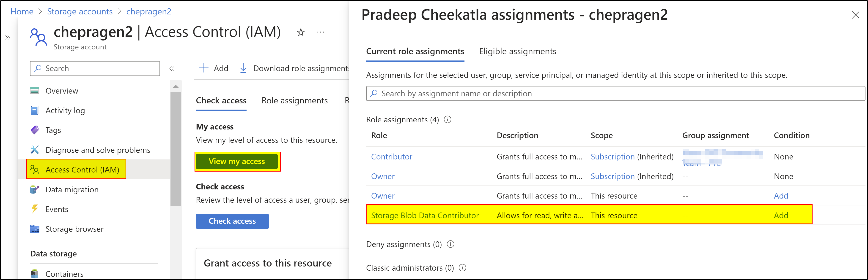Add condition for Storage Blob Data Contributor
The width and height of the screenshot is (868, 280).
pos(781,215)
